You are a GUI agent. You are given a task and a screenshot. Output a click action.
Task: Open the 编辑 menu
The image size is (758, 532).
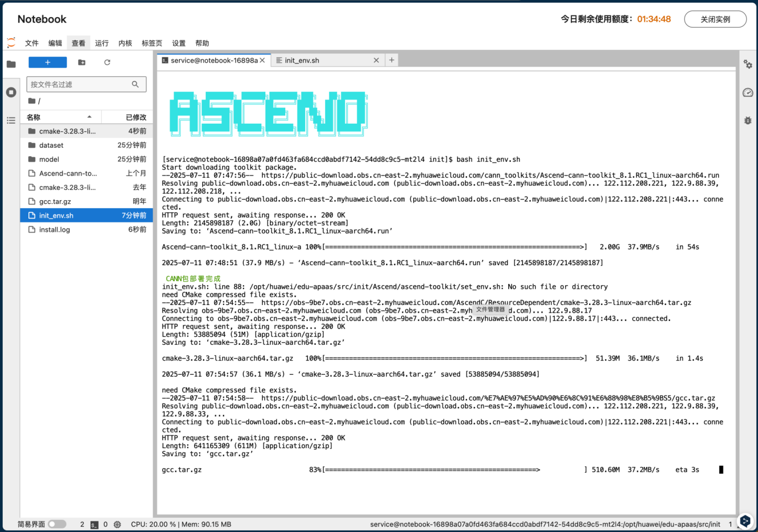(55, 43)
